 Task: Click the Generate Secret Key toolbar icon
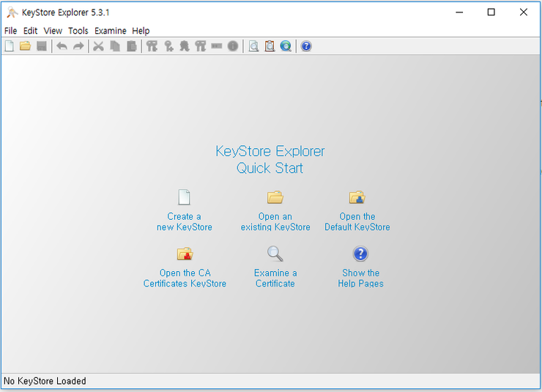tap(168, 46)
